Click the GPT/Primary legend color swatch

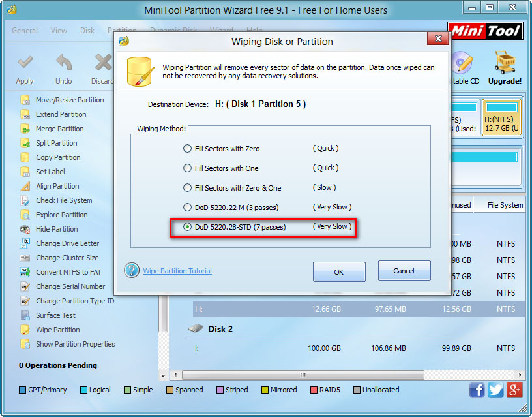click(22, 390)
